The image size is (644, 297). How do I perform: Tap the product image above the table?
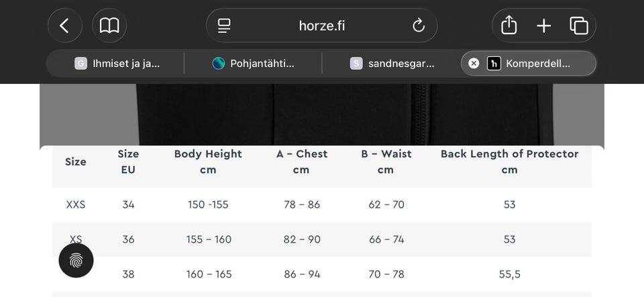tap(322, 114)
